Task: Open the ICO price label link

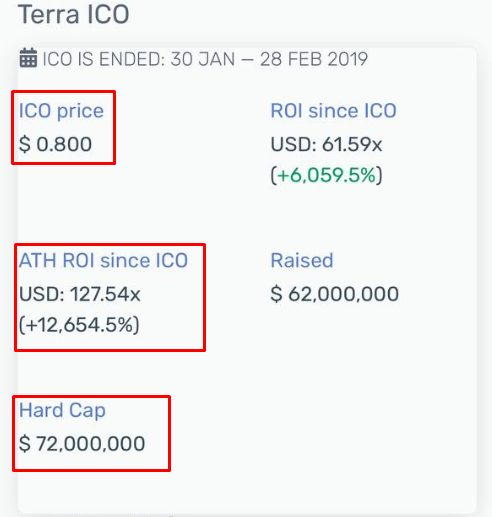Action: point(61,111)
